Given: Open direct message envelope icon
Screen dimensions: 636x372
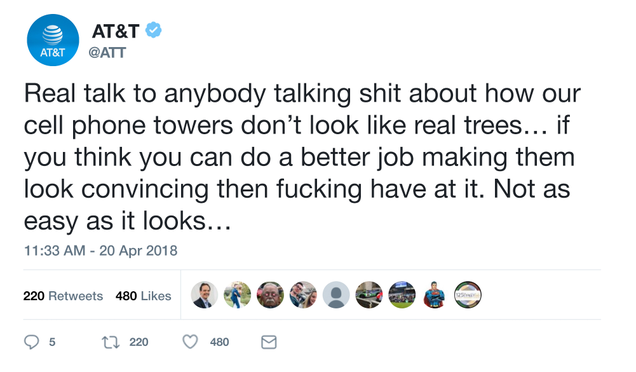Looking at the screenshot, I should pyautogui.click(x=269, y=342).
